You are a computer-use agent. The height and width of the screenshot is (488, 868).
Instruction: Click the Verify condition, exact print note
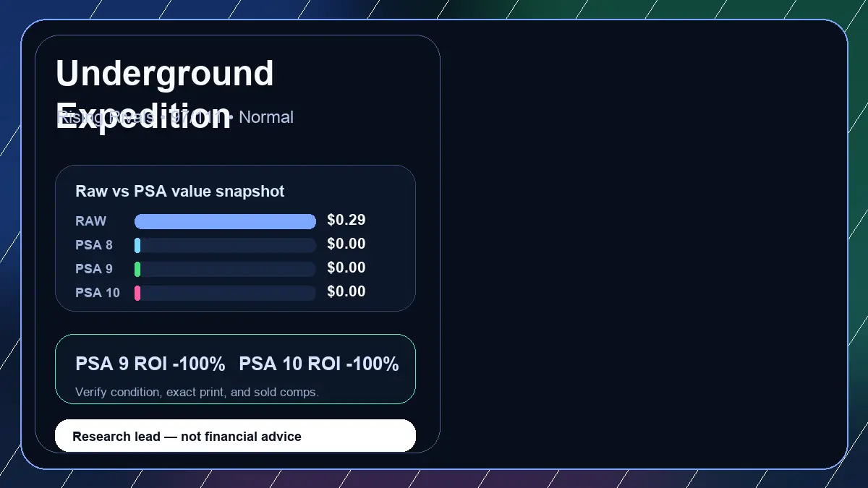197,393
